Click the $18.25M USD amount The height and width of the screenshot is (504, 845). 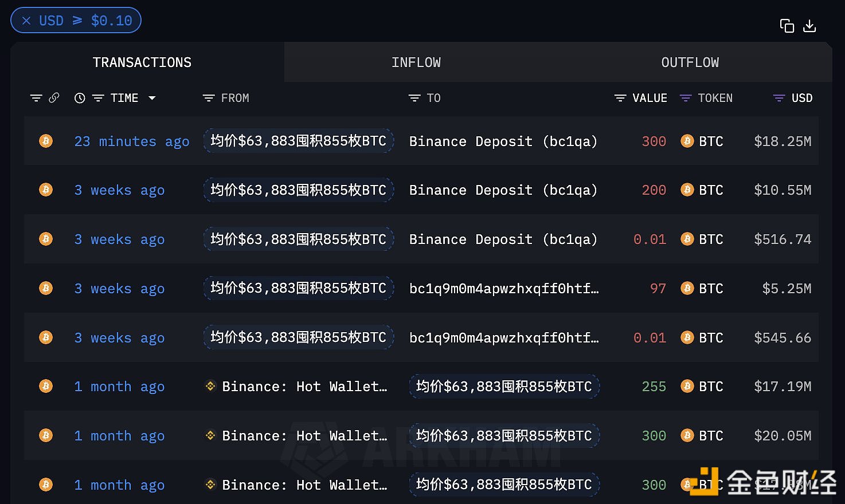tap(783, 141)
